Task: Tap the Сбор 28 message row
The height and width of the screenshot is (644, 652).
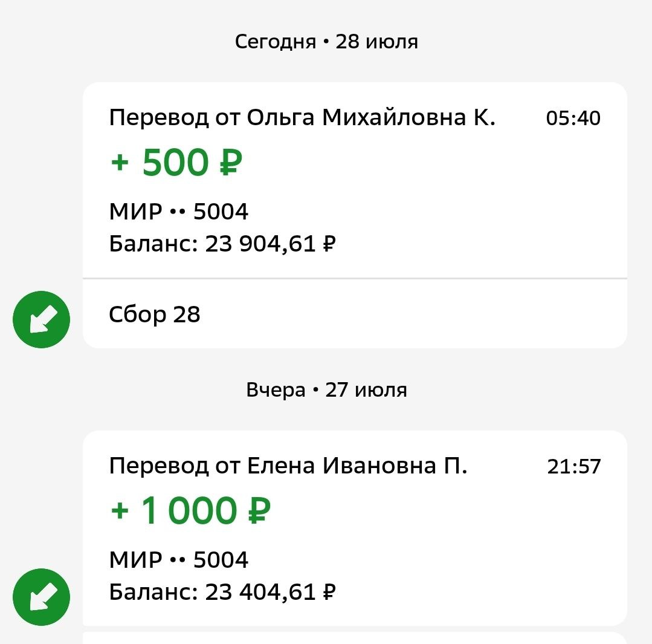Action: 355,314
